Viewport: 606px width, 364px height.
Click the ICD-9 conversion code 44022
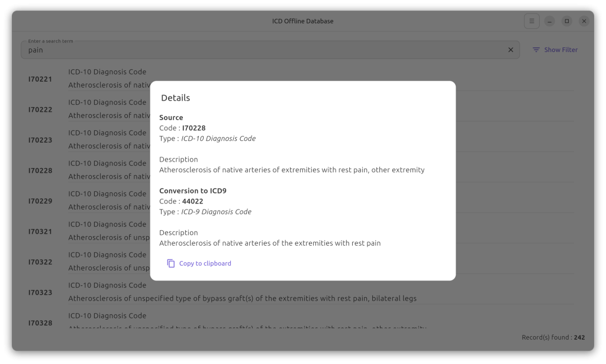[194, 201]
